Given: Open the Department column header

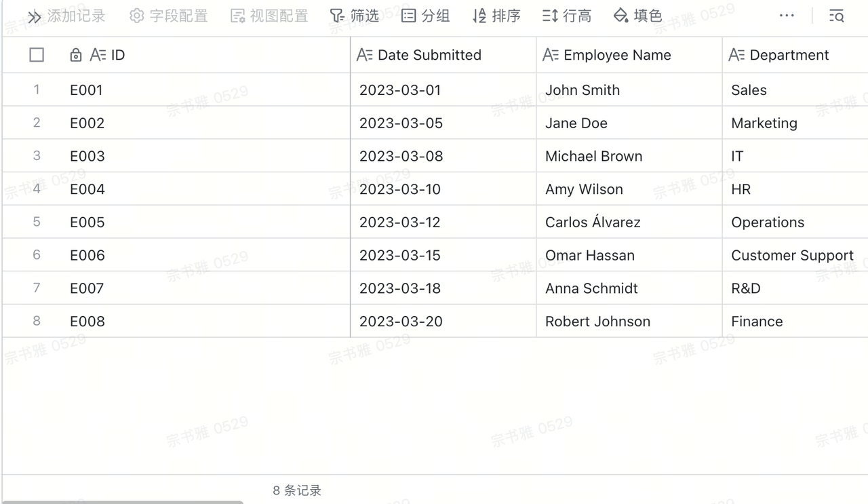Looking at the screenshot, I should (795, 55).
